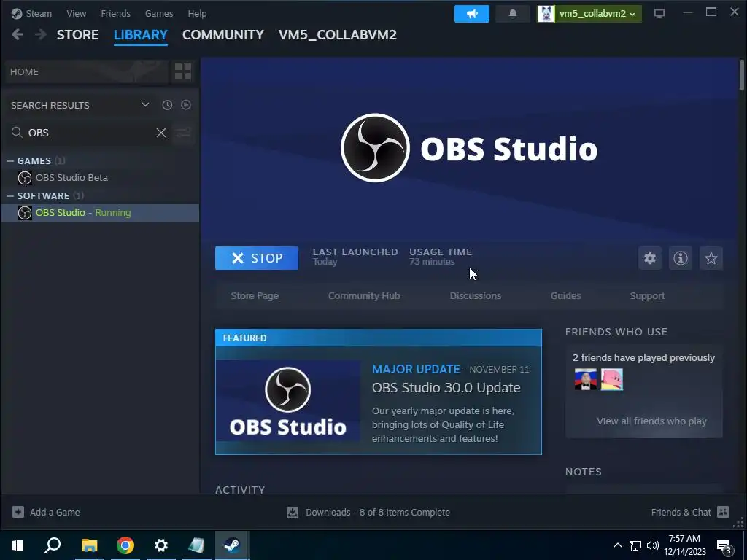Click in the OBS search field
Screen dimensions: 747x560
[90, 133]
